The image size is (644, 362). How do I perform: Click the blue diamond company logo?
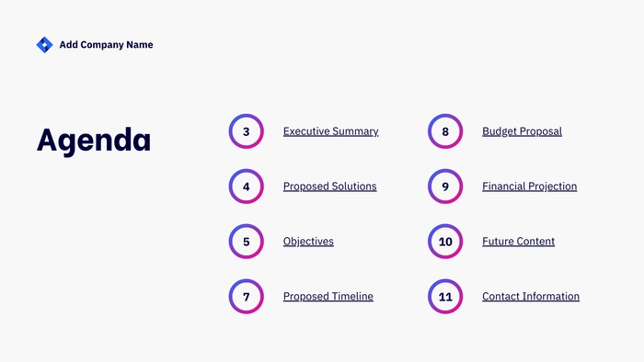[x=44, y=45]
